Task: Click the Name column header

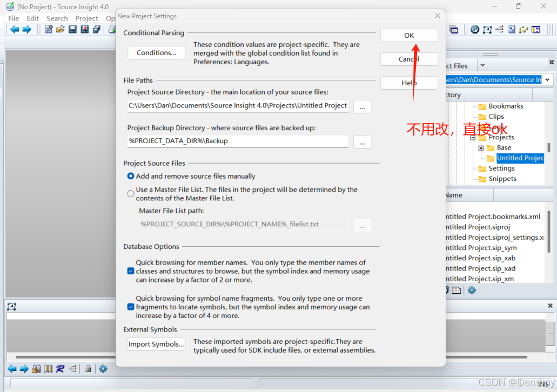Action: 469,195
